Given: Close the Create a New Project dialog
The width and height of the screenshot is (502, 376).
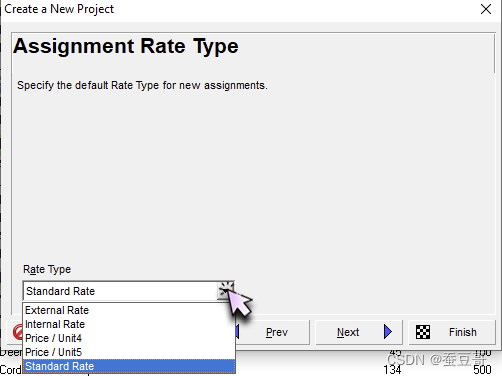Looking at the screenshot, I should 486,9.
